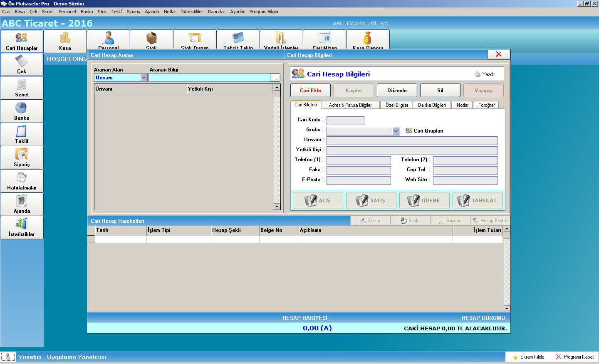Open Cari Hesaplar from top toolbar

tap(22, 41)
